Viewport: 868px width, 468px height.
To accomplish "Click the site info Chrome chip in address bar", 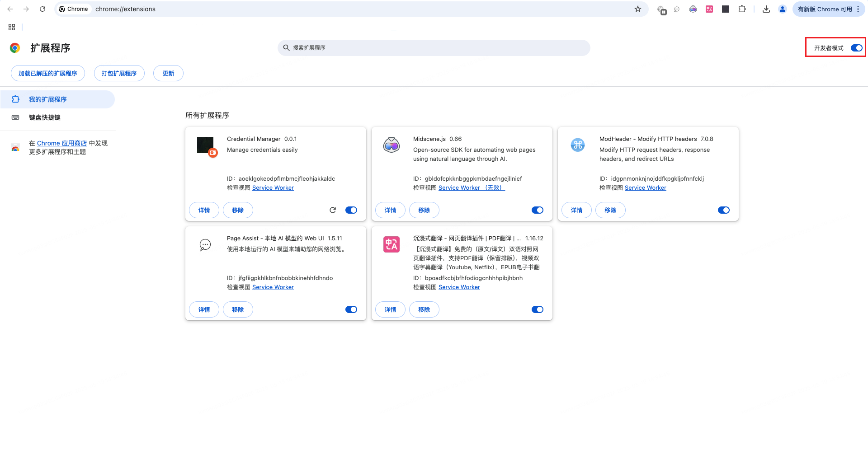I will [x=74, y=9].
